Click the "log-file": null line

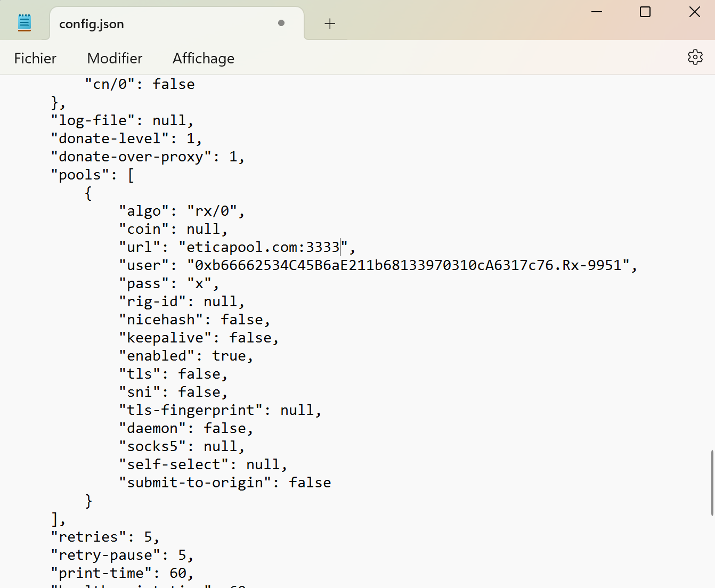coord(122,121)
